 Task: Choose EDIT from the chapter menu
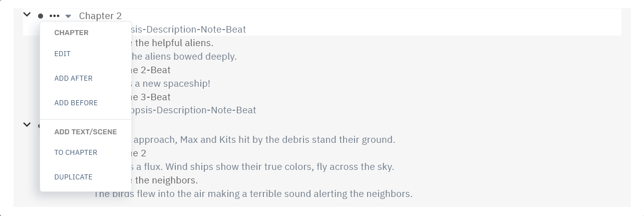(x=63, y=54)
